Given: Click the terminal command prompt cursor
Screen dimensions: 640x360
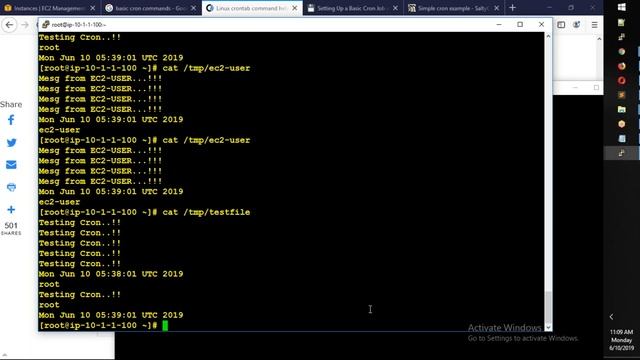Looking at the screenshot, I should click(x=165, y=325).
